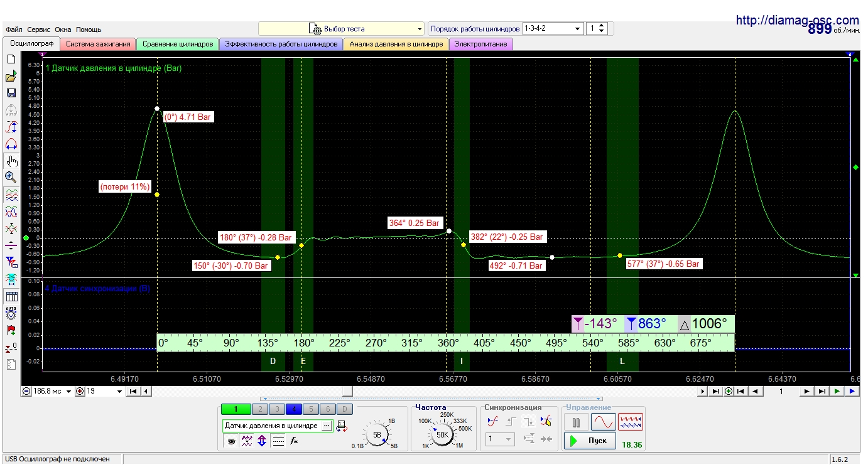Click the overlaid sine waves icon
The height and width of the screenshot is (467, 868).
tap(11, 212)
